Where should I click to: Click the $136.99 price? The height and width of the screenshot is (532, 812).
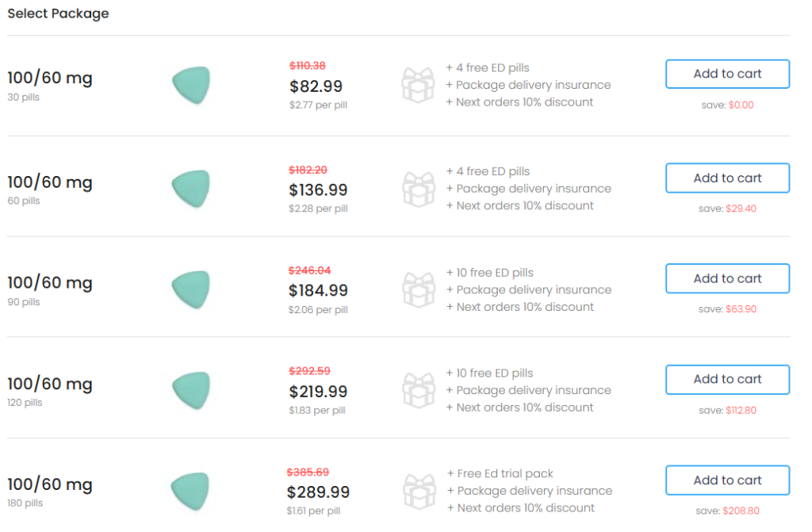coord(318,190)
